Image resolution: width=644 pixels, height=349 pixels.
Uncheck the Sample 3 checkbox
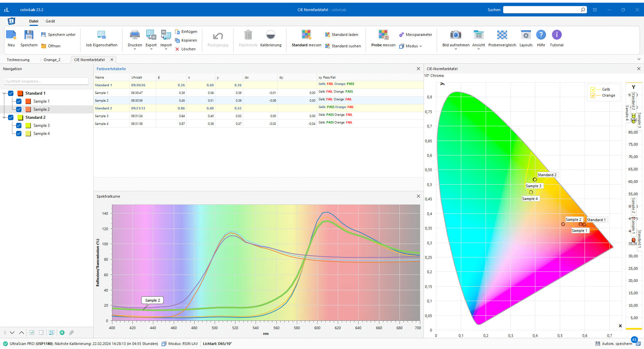pos(19,126)
